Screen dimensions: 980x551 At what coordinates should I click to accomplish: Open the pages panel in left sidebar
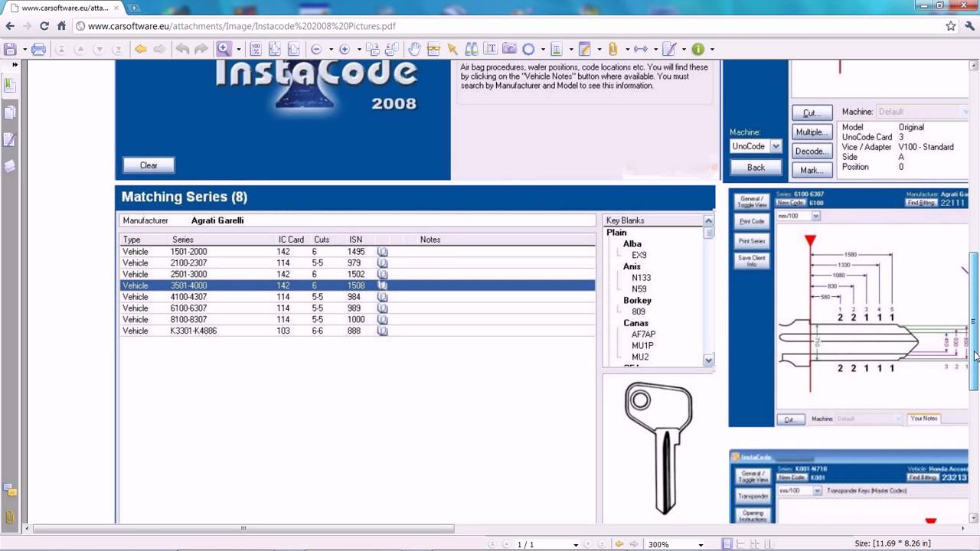(10, 112)
